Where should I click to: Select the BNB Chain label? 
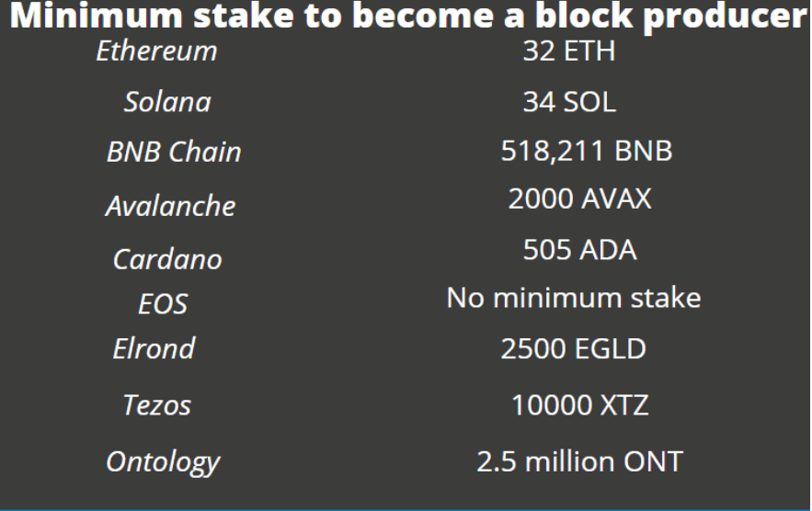tap(174, 152)
